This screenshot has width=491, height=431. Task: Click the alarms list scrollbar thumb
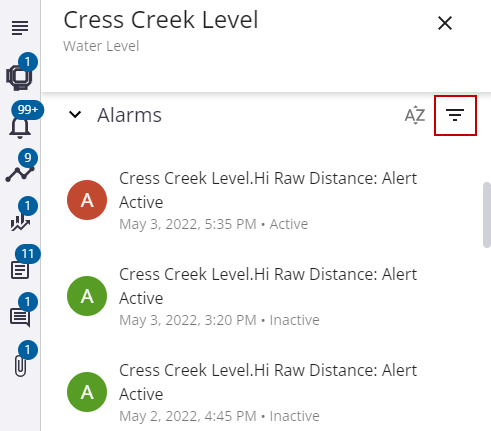point(487,215)
